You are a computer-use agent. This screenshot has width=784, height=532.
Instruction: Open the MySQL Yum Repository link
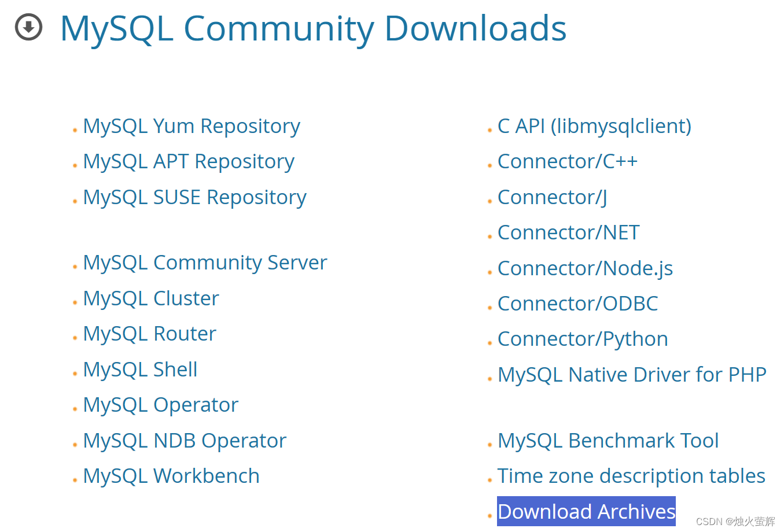192,126
